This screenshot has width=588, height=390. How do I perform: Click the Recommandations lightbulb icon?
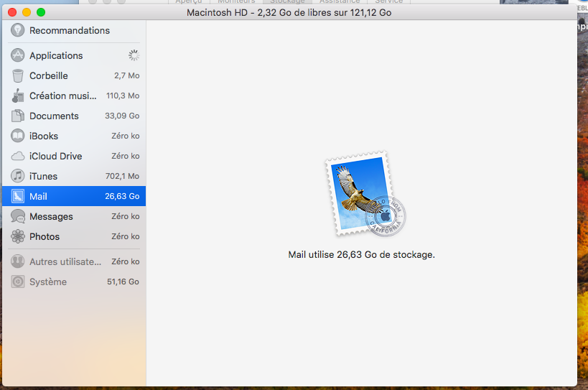18,30
